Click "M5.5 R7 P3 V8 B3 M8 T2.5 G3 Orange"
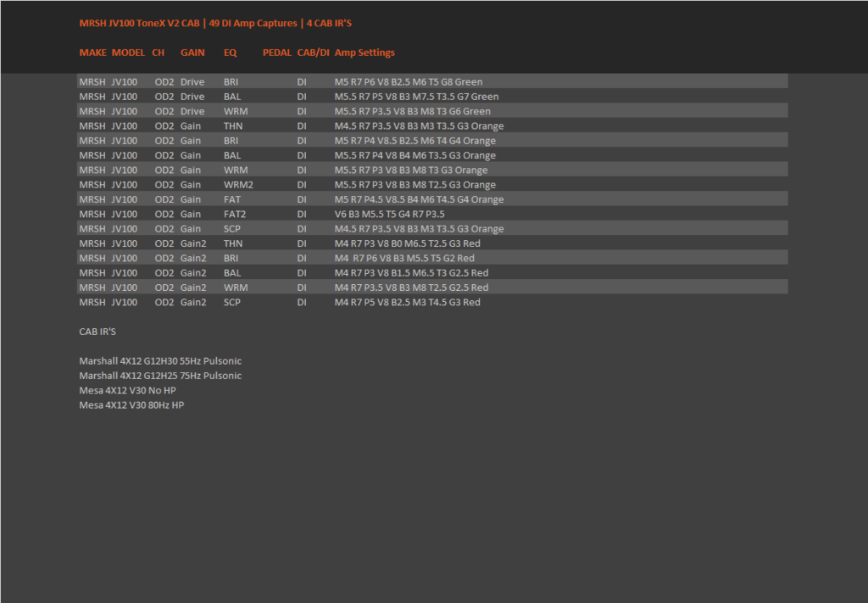This screenshot has width=868, height=603. (x=415, y=184)
